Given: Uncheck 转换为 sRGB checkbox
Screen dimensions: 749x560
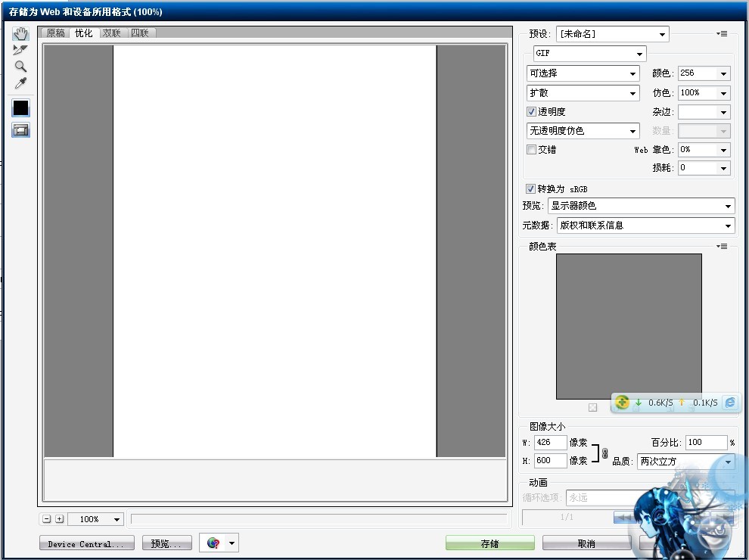Looking at the screenshot, I should [x=530, y=188].
